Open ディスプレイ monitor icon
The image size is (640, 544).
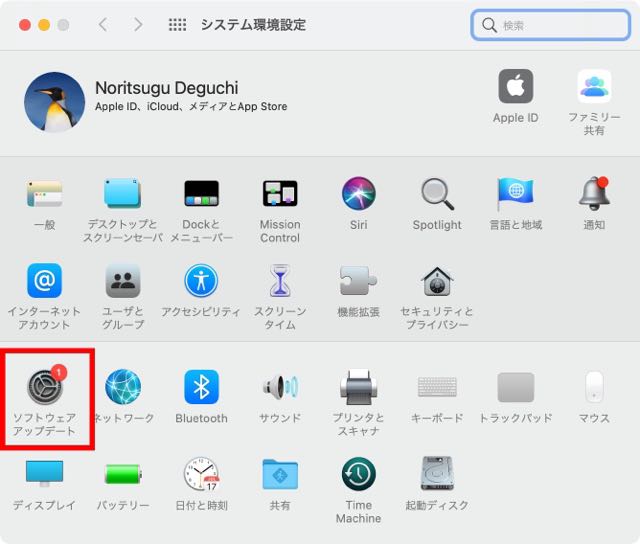point(44,474)
